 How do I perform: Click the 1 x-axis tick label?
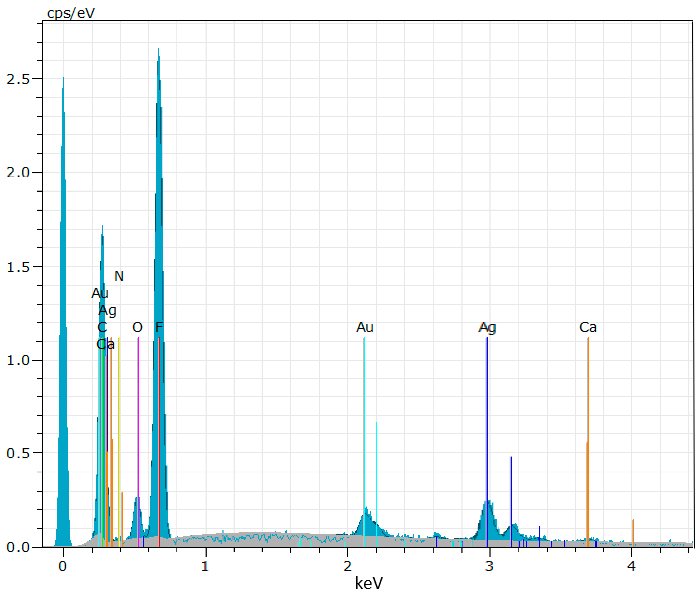coord(205,566)
